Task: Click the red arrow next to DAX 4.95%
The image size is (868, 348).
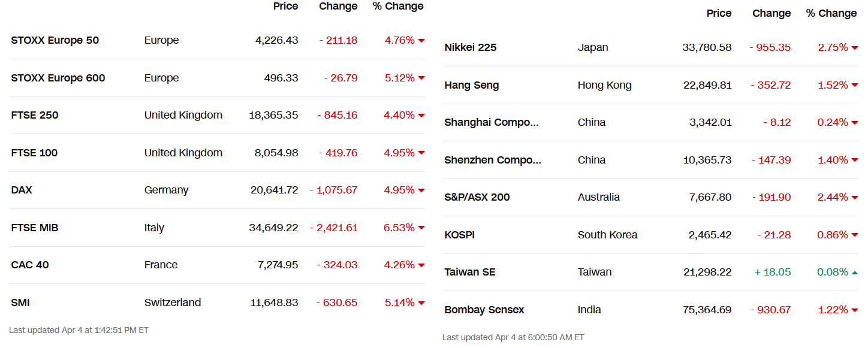Action: (421, 190)
